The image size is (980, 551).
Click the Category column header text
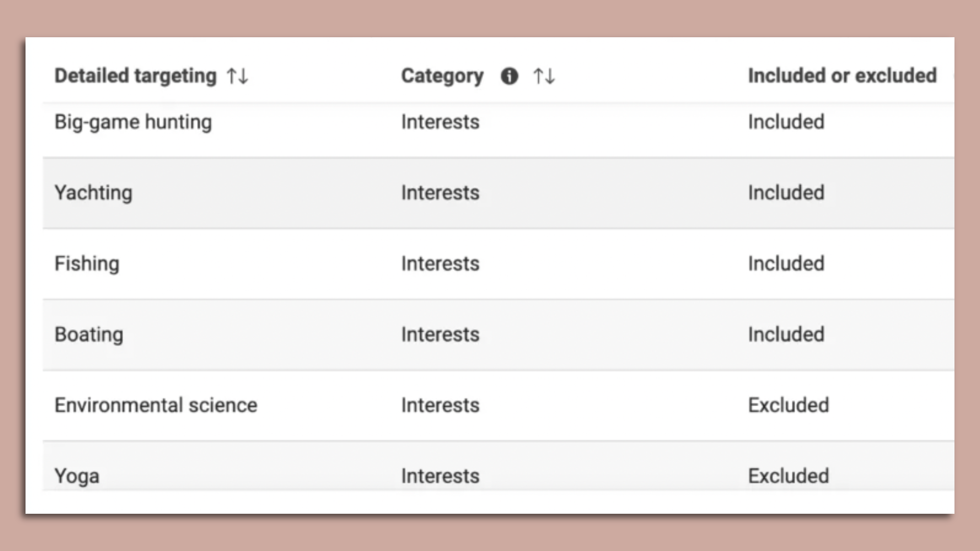pos(442,76)
